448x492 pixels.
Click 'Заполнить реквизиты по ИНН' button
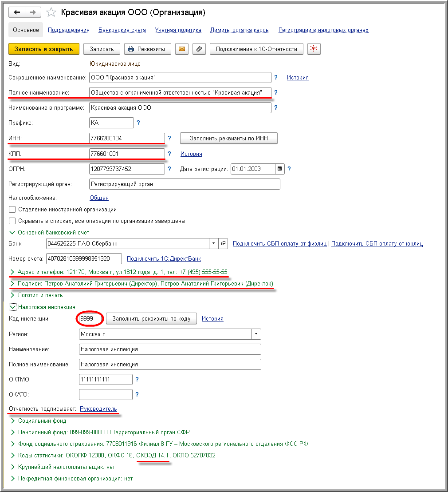pos(228,139)
